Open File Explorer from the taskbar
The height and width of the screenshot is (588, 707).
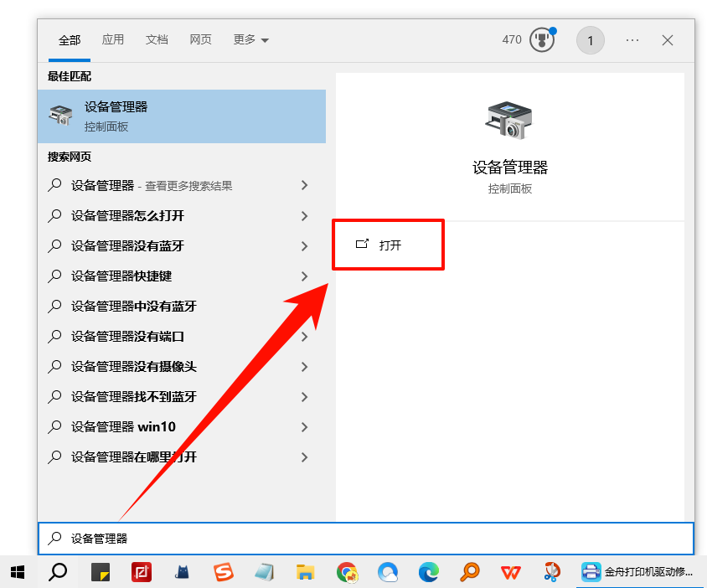point(305,573)
